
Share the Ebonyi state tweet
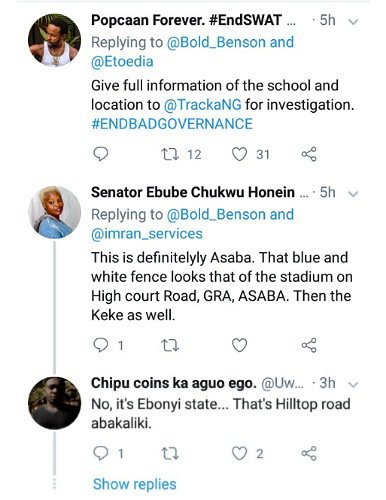309,454
